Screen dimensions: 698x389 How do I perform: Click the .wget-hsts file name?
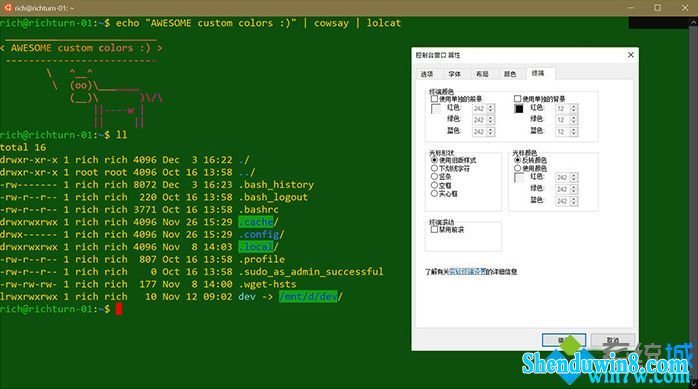[x=268, y=284]
